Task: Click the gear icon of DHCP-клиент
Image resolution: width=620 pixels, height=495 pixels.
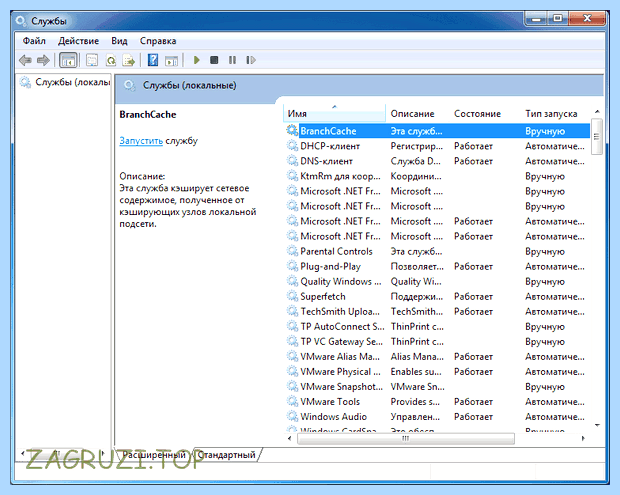Action: 292,145
